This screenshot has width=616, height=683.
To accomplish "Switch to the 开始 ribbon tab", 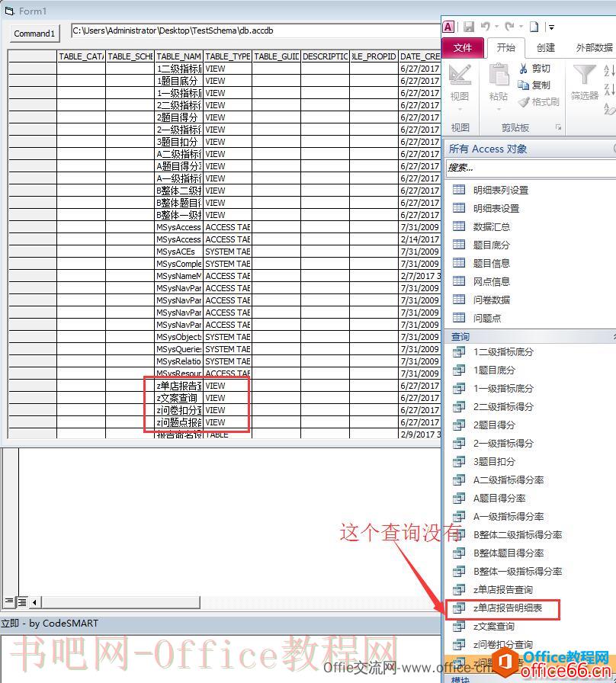I will pyautogui.click(x=505, y=47).
